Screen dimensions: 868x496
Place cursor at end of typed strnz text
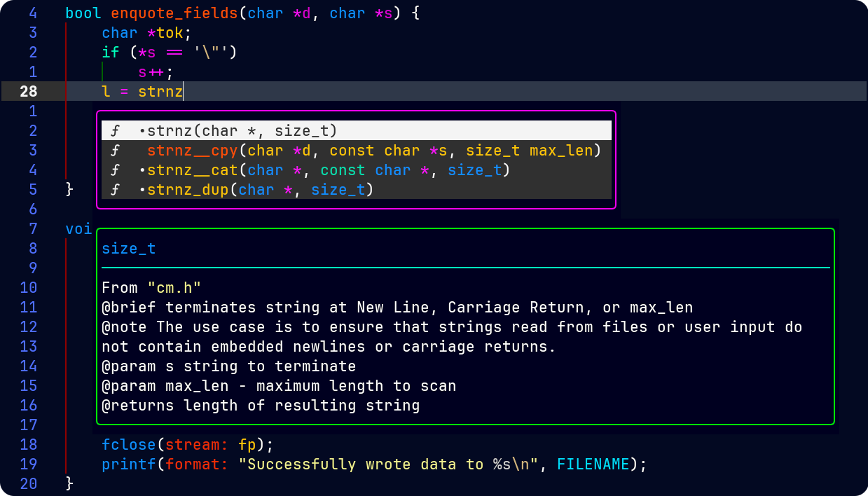coord(183,91)
